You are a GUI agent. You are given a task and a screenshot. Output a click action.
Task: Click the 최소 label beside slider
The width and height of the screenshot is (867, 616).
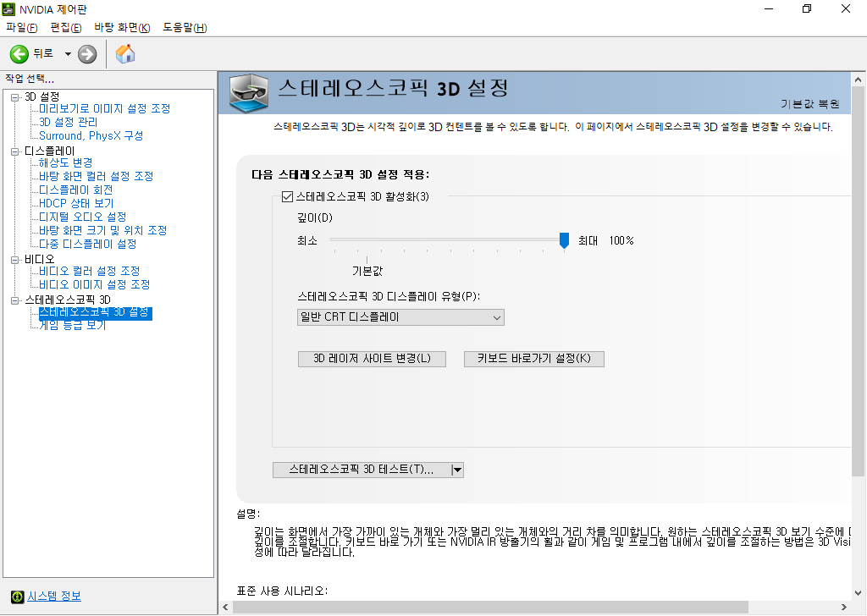coord(307,241)
